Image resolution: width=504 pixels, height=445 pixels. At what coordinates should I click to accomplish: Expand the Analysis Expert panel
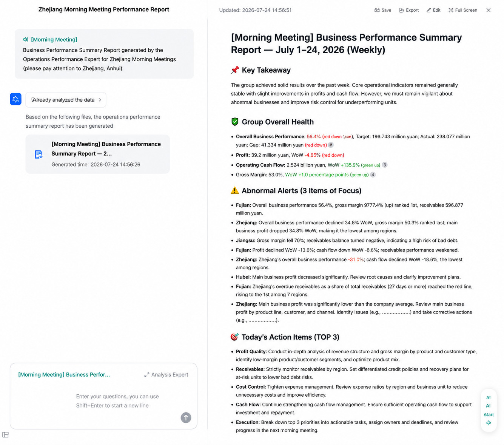[x=166, y=375]
